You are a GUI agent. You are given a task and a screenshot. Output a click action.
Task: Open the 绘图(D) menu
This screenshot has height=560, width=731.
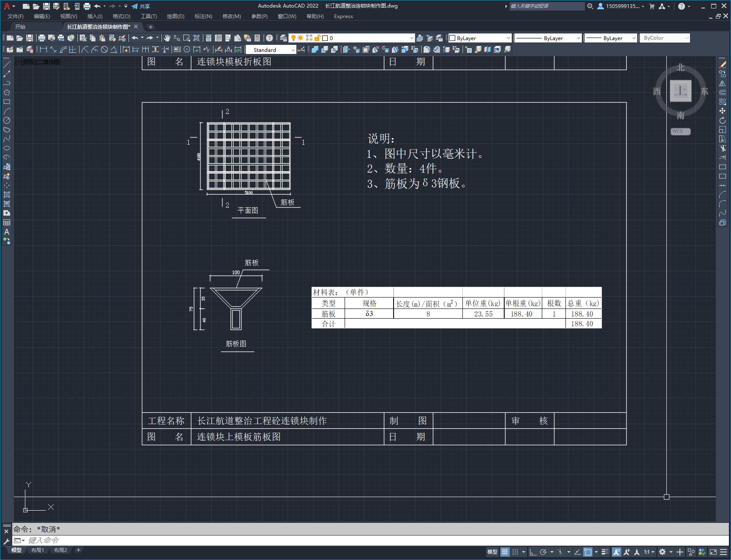[176, 16]
